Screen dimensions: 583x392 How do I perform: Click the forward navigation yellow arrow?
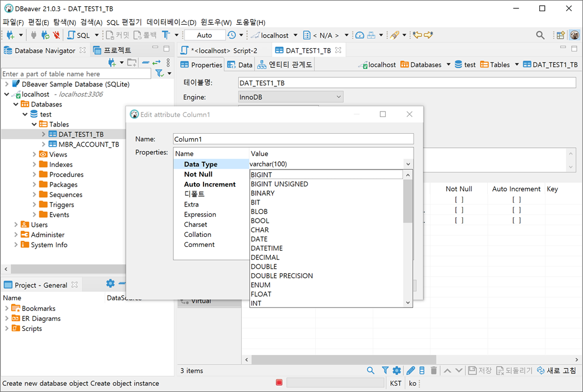(x=428, y=35)
